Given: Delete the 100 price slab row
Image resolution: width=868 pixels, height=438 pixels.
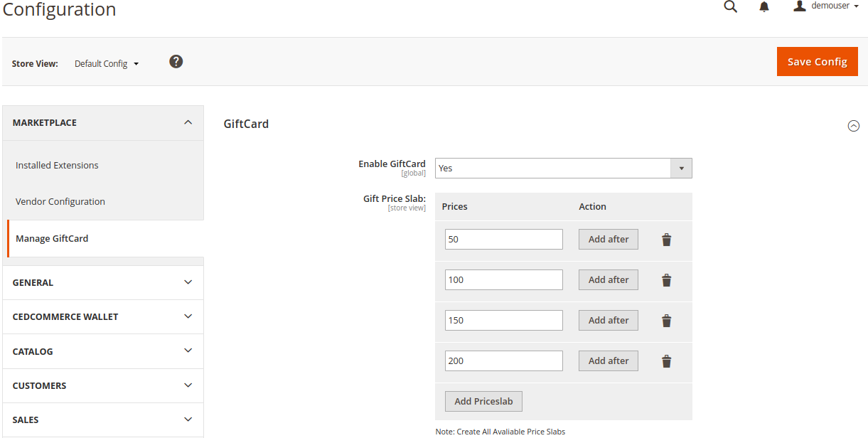Looking at the screenshot, I should (x=666, y=280).
